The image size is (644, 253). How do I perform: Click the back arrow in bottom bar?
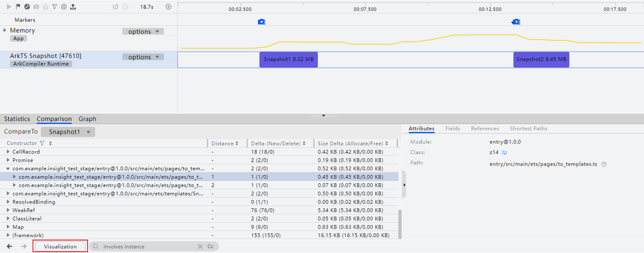coord(10,246)
